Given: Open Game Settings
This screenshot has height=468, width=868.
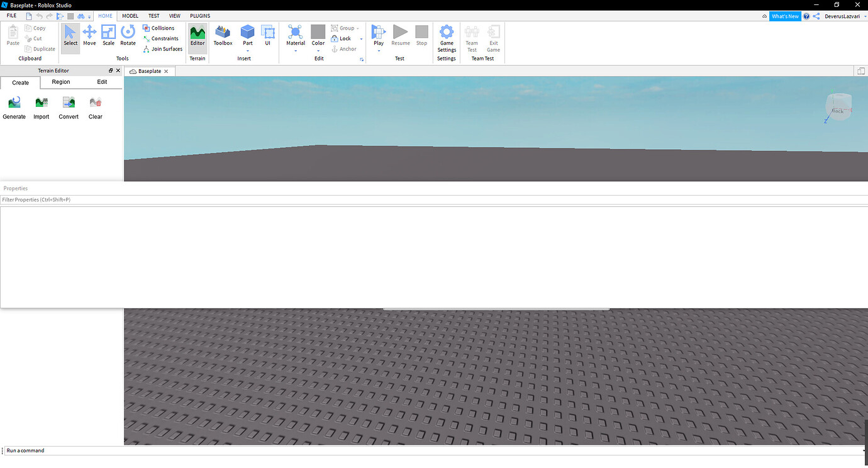Looking at the screenshot, I should click(446, 36).
